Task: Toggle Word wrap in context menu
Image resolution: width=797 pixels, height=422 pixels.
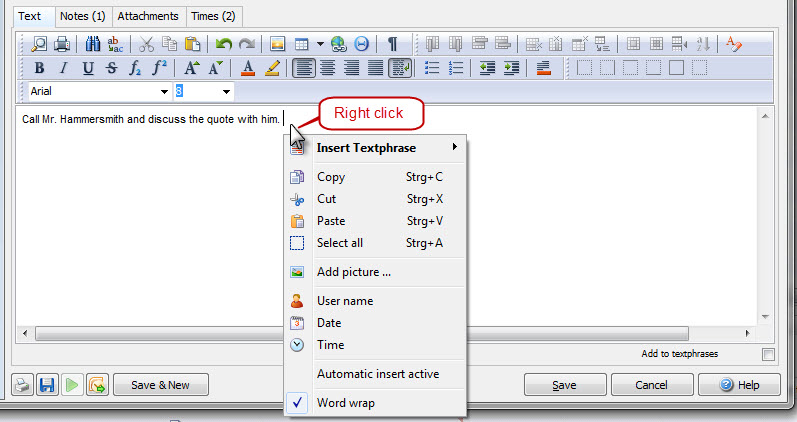Action: point(345,403)
